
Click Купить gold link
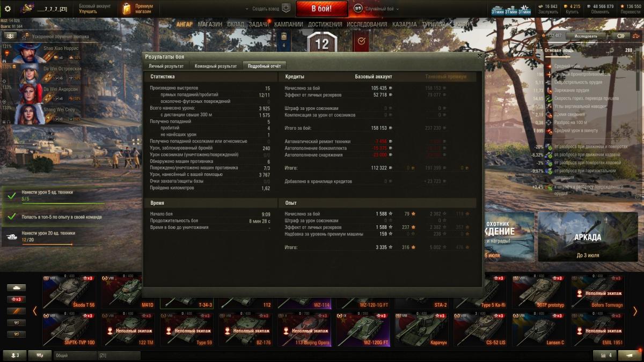click(x=572, y=11)
